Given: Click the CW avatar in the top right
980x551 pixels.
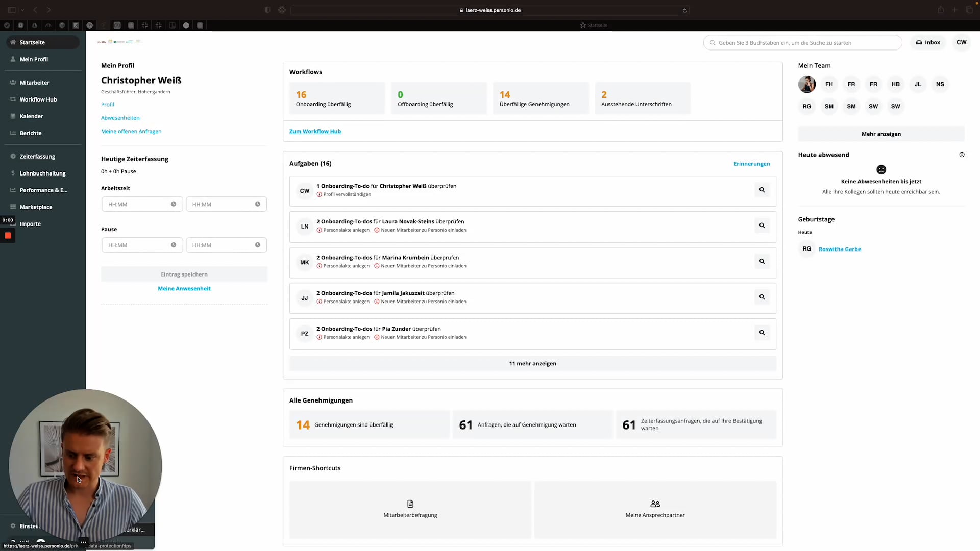Looking at the screenshot, I should click(962, 42).
